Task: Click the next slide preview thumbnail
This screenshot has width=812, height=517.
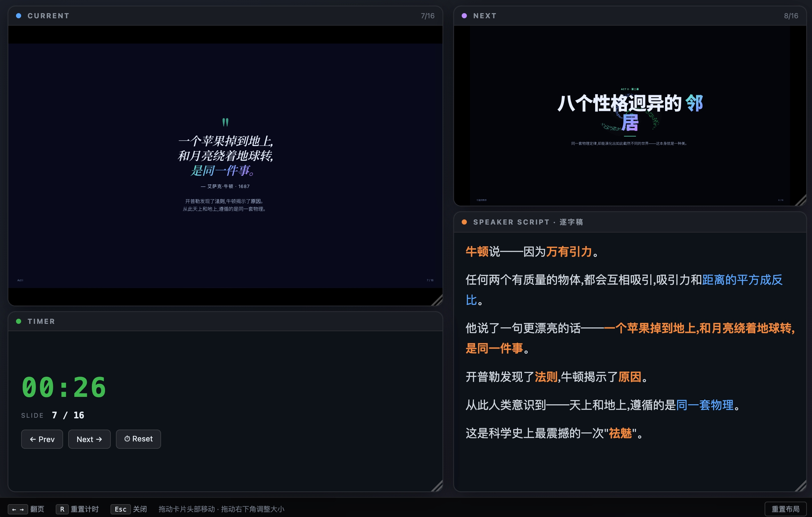Action: tap(629, 115)
